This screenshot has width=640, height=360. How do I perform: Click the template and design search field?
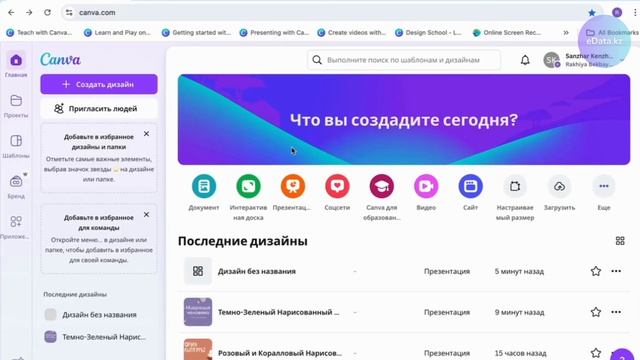[x=404, y=60]
